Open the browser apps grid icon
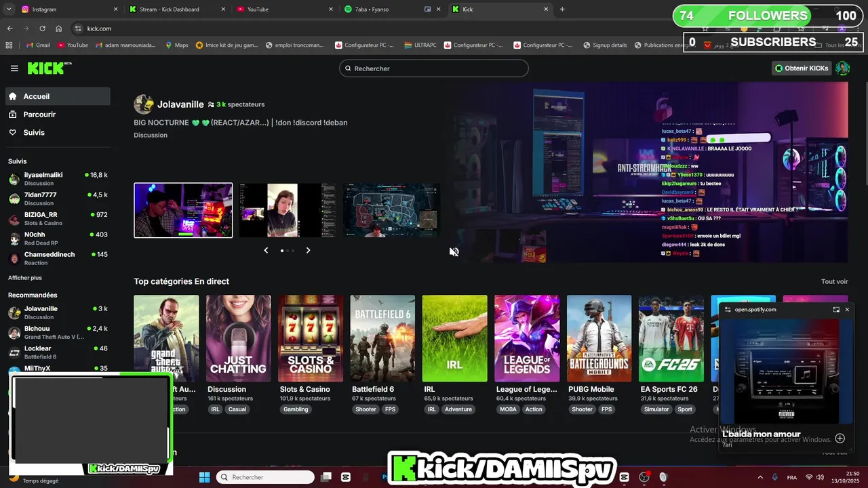The width and height of the screenshot is (868, 488). coord(9,45)
